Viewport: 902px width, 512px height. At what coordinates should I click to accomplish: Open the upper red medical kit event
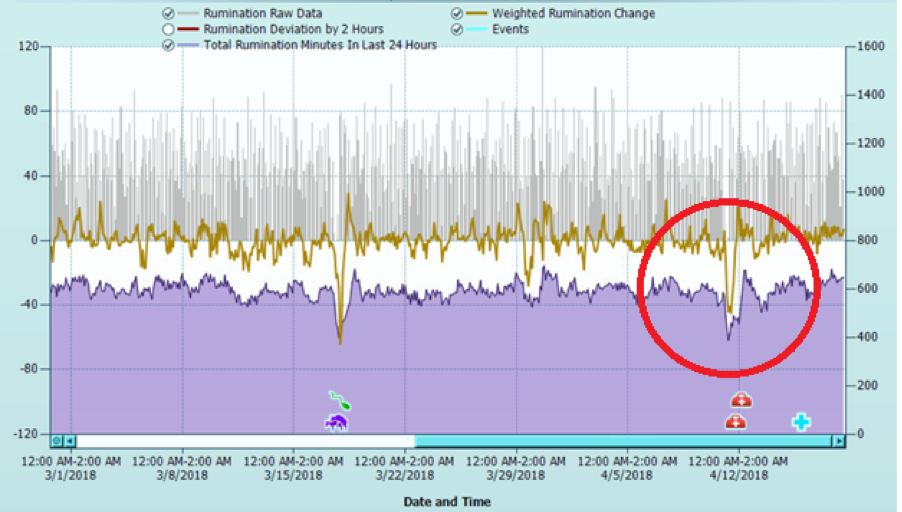[740, 400]
